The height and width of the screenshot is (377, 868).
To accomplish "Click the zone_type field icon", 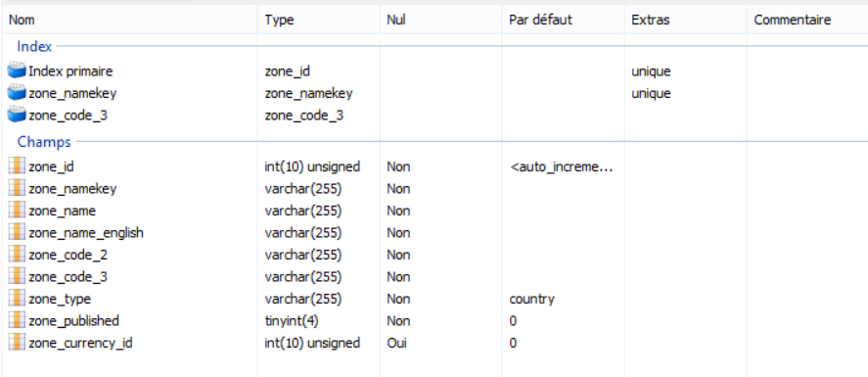I will [x=17, y=299].
